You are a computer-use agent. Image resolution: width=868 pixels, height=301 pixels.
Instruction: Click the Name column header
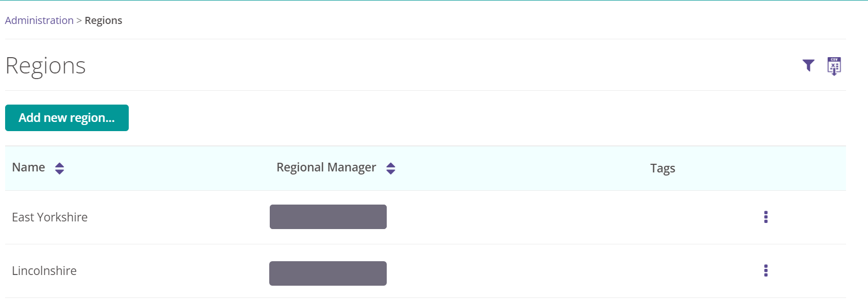pos(29,167)
